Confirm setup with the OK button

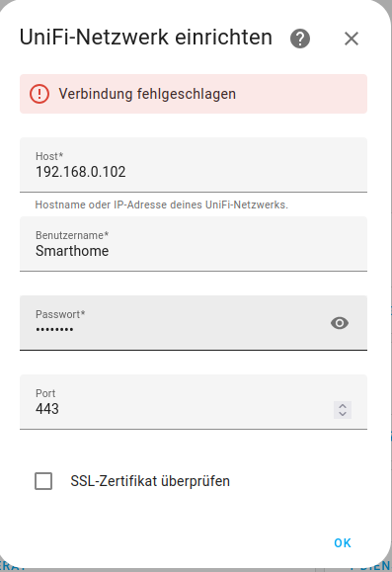343,543
